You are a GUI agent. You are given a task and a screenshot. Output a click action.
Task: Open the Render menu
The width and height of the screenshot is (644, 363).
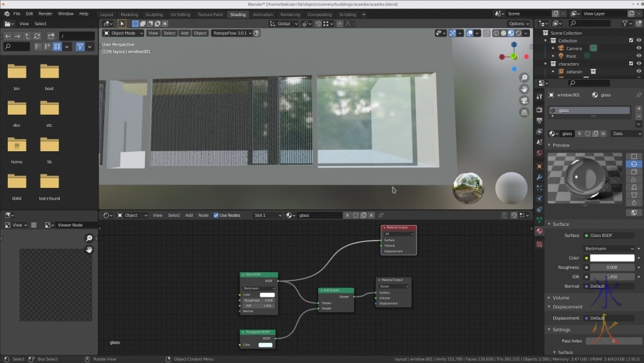(x=46, y=14)
